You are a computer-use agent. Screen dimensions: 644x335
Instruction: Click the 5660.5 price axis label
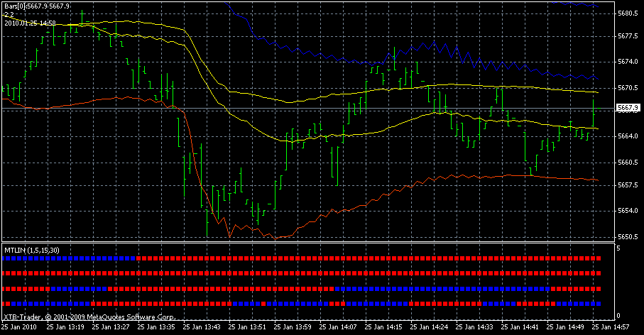pyautogui.click(x=628, y=162)
